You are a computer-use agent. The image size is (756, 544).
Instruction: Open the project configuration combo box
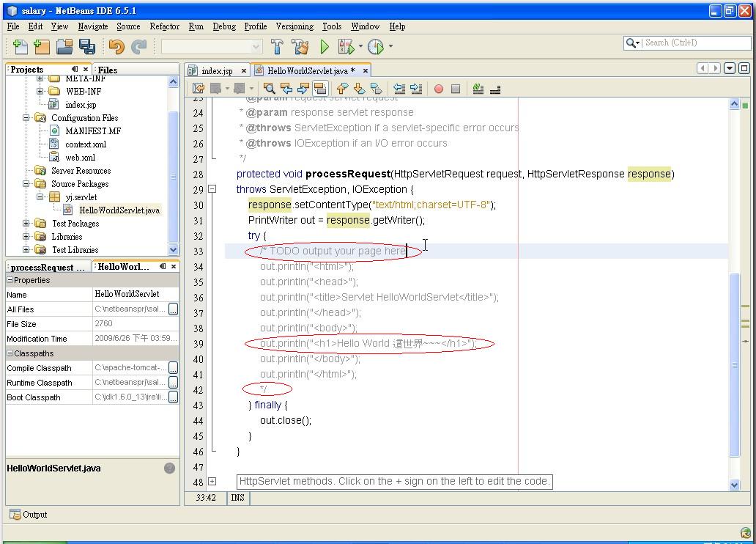click(x=212, y=46)
